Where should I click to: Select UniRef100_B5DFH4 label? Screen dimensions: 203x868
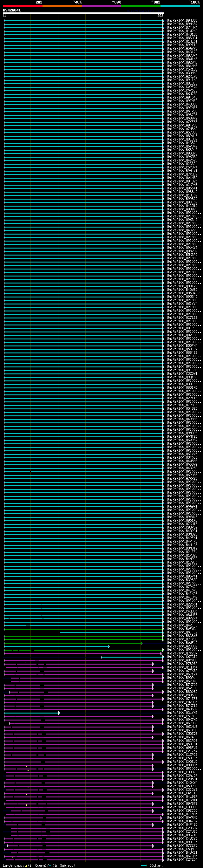[182, 346]
